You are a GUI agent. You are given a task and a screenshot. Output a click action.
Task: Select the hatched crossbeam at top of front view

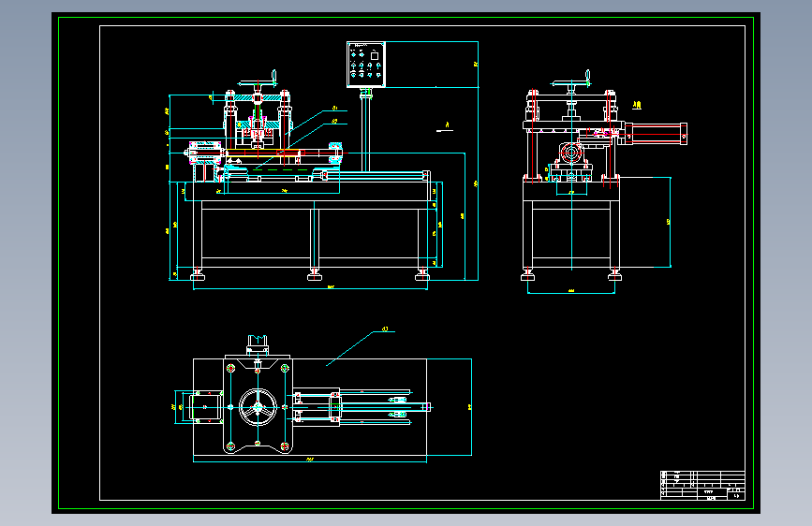click(258, 98)
